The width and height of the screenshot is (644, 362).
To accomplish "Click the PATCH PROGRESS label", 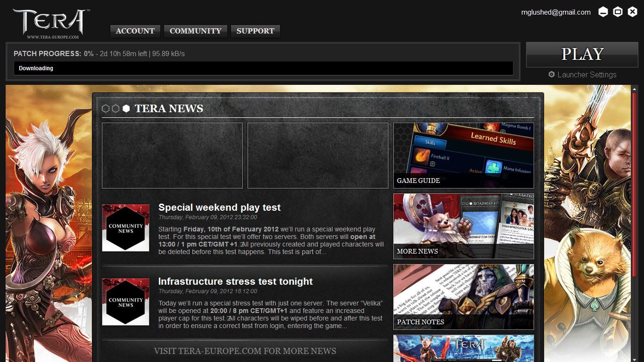I will click(x=47, y=54).
